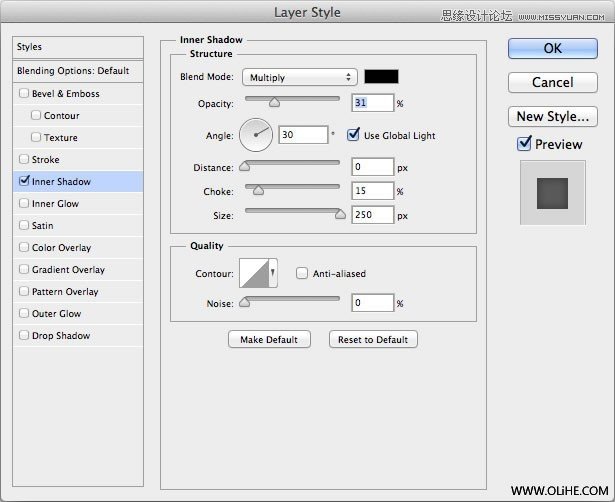The image size is (615, 502).
Task: Click the Reset to Default button
Action: pyautogui.click(x=373, y=339)
